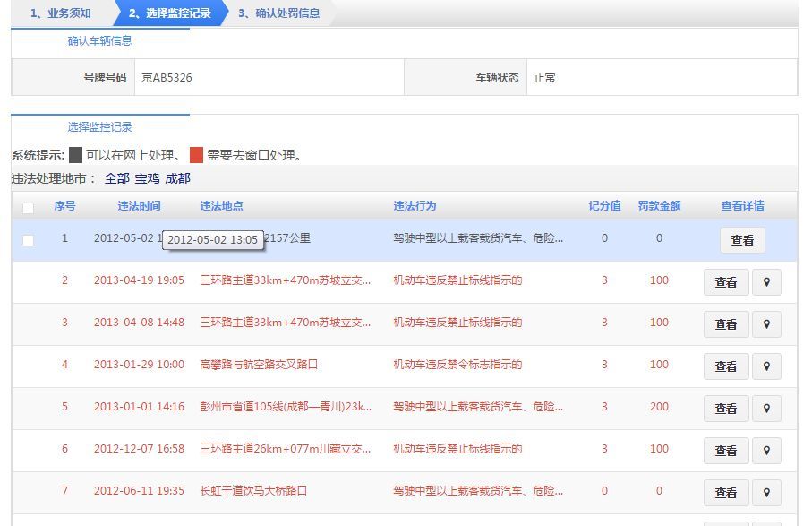Click the 车辆状态 field label
The width and height of the screenshot is (812, 526).
click(497, 78)
